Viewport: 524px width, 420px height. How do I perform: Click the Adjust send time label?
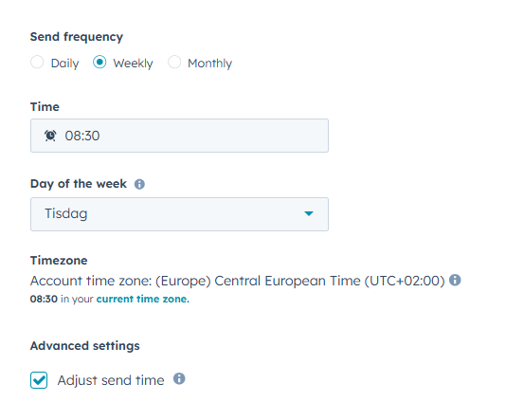tap(111, 380)
